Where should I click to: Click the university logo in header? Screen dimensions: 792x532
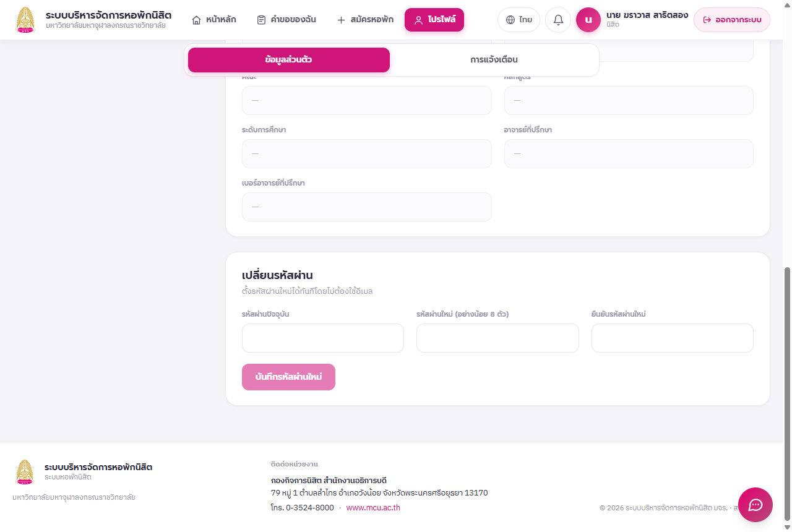coord(25,20)
